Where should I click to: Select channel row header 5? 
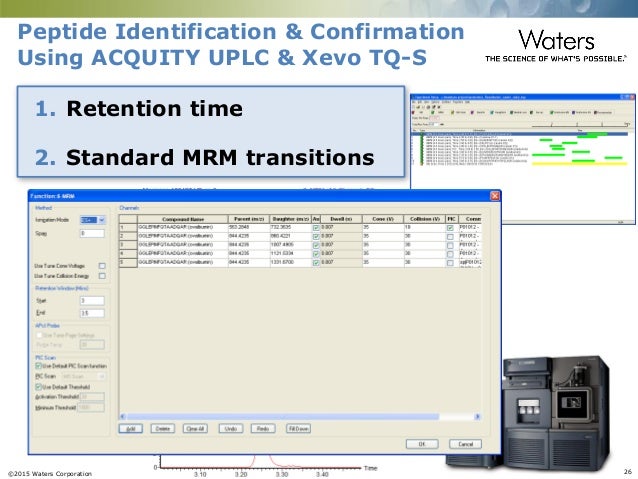tap(128, 262)
